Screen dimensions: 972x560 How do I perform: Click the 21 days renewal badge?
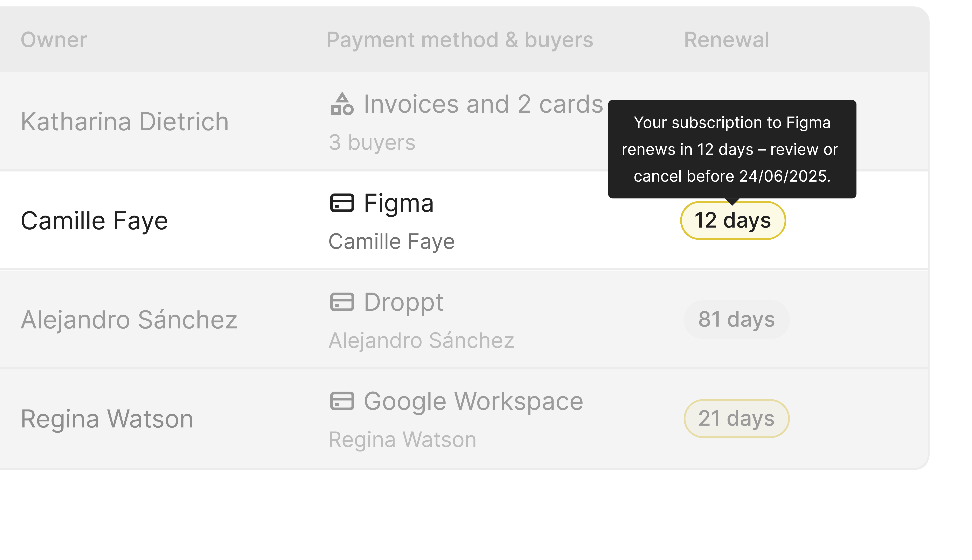[x=736, y=419]
